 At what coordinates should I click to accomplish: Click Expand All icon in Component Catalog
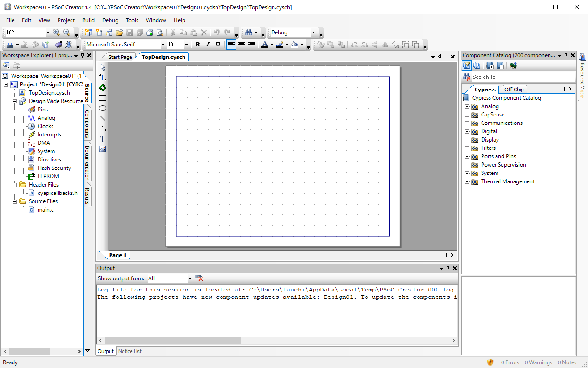tap(490, 65)
